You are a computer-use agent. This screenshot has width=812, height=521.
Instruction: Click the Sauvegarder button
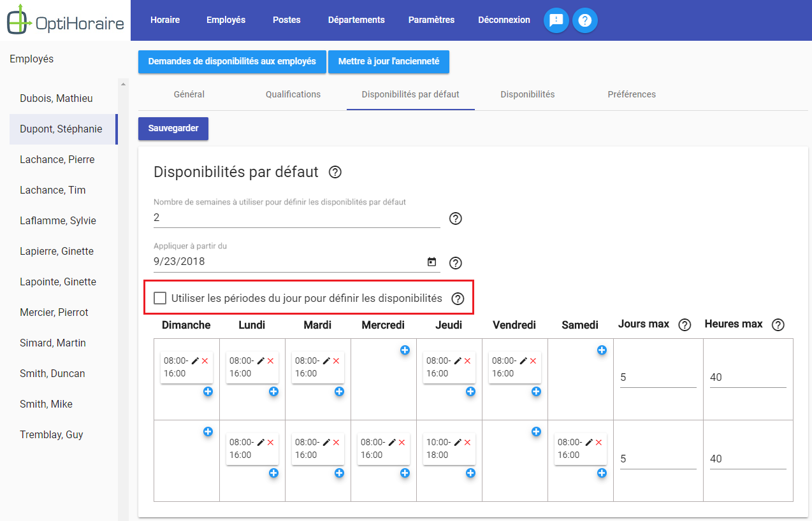[173, 128]
